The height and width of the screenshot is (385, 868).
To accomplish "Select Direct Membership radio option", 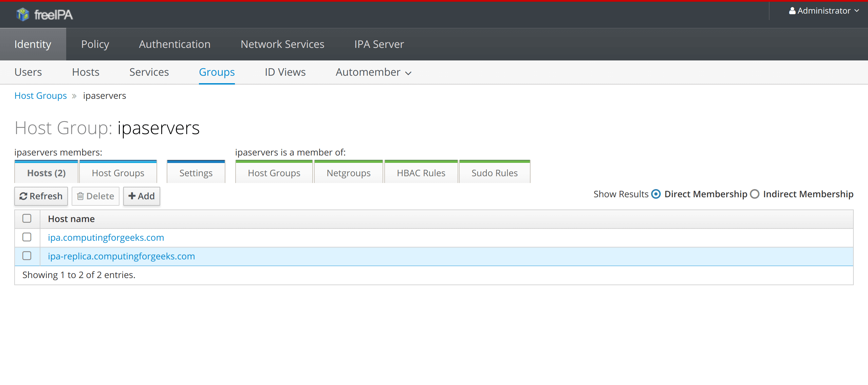I will (x=656, y=194).
